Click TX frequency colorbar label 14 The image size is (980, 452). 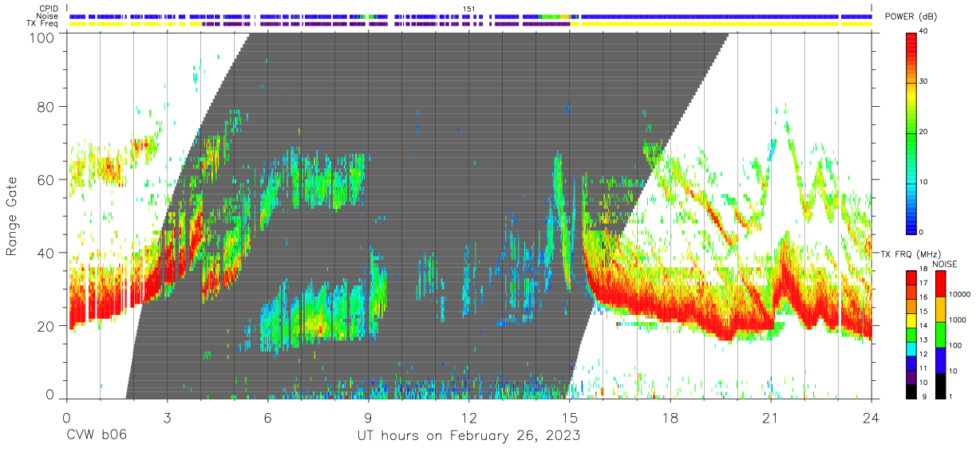click(x=924, y=326)
